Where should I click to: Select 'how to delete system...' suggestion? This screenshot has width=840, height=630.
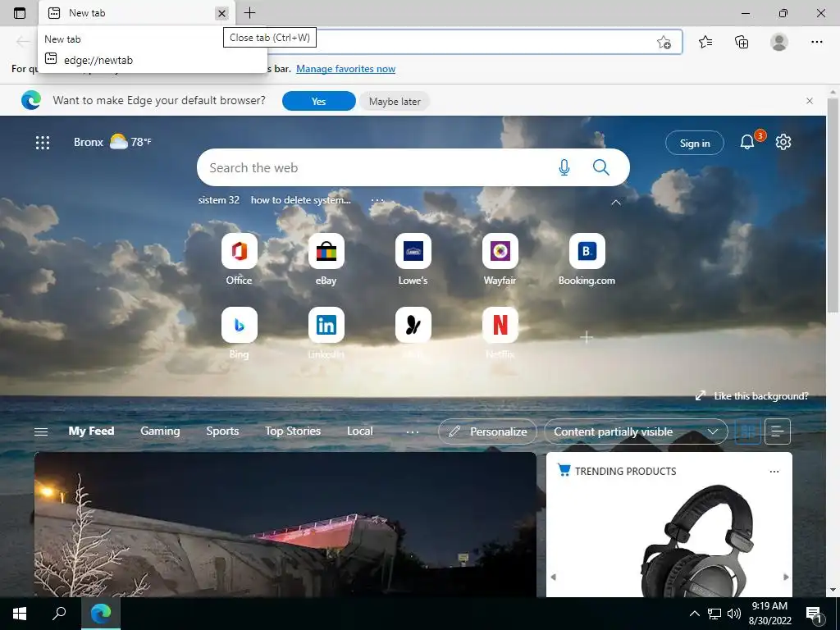tap(300, 200)
